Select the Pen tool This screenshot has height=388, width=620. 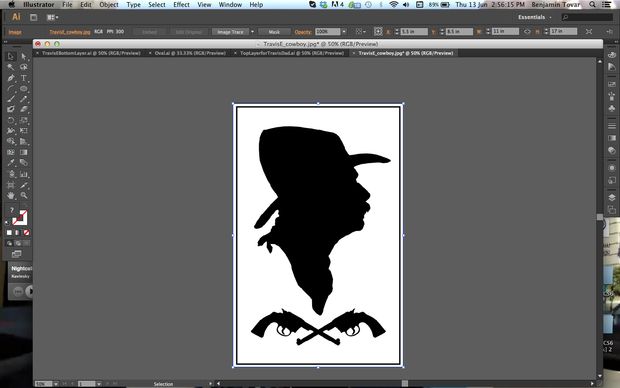pyautogui.click(x=11, y=78)
